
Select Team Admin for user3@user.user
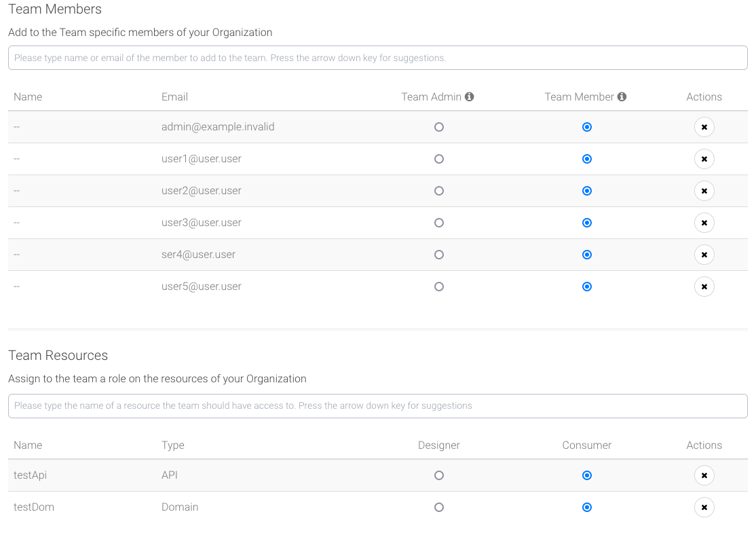coord(439,223)
